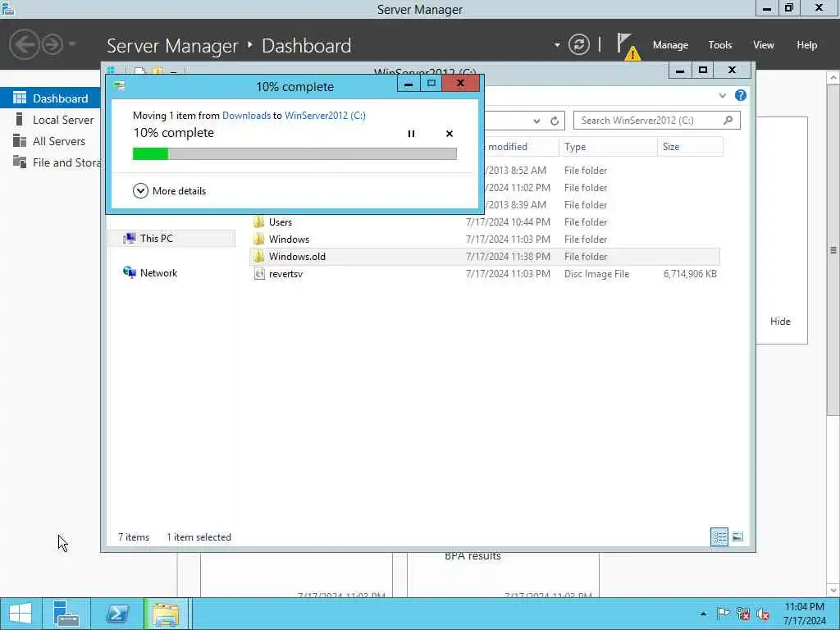Open the Manage menu
This screenshot has width=840, height=630.
pos(670,45)
